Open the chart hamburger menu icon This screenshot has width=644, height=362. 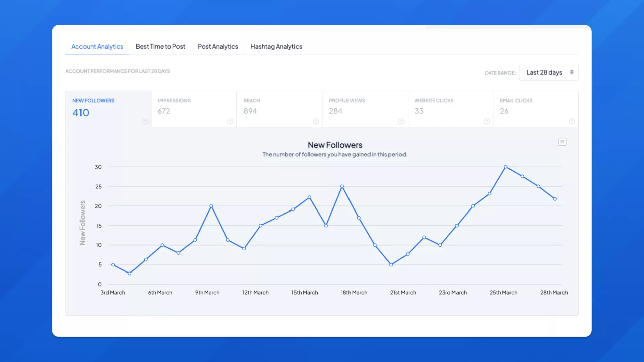coord(562,142)
